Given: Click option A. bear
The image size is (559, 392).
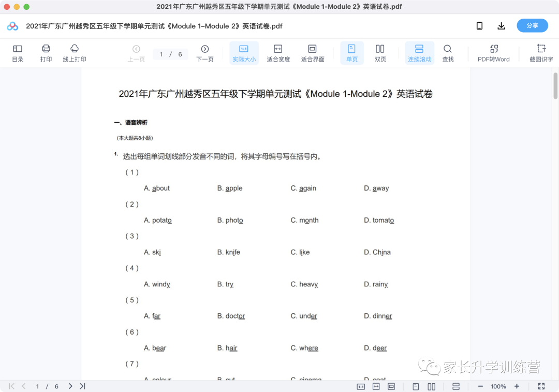Looking at the screenshot, I should 155,348.
